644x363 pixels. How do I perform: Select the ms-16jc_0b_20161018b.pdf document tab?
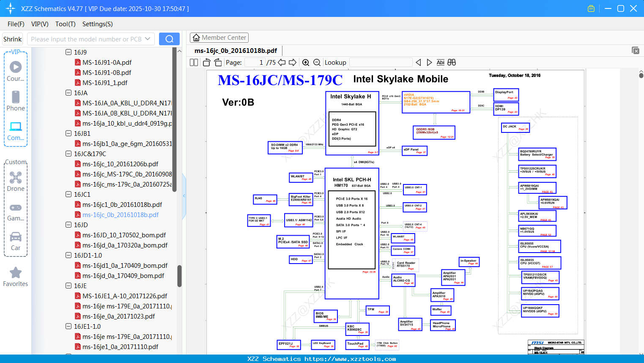tap(236, 51)
